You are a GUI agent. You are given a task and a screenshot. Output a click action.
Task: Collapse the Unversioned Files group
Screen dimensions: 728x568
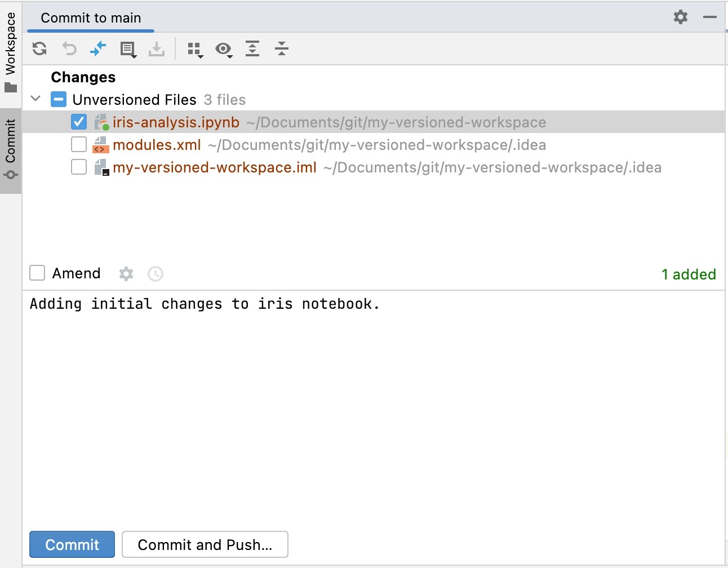click(35, 99)
